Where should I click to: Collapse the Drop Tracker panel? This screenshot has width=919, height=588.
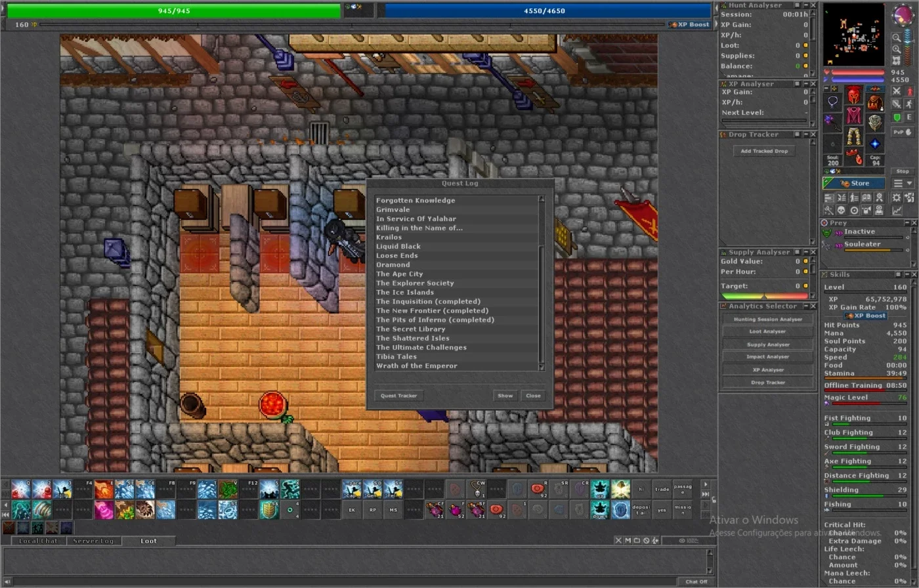805,135
